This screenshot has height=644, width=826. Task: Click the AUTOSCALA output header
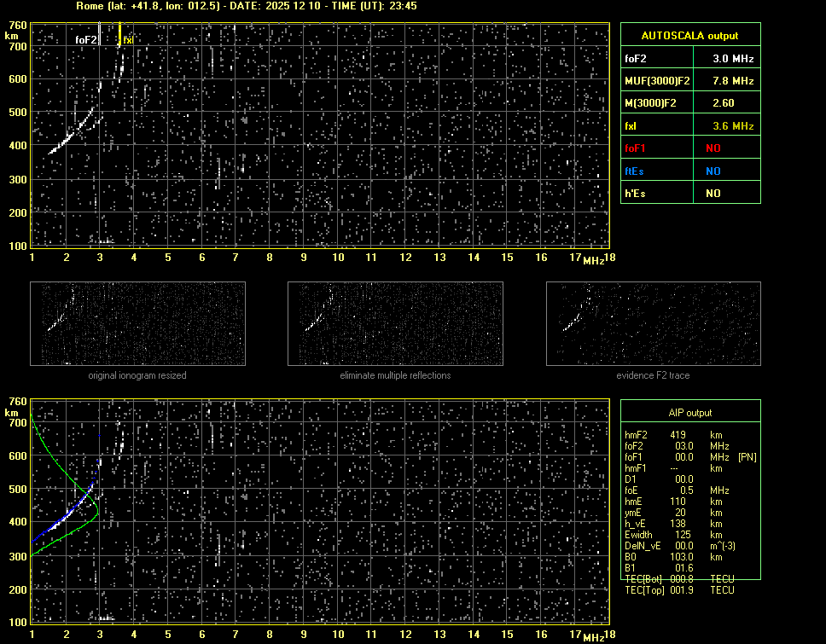pos(690,36)
